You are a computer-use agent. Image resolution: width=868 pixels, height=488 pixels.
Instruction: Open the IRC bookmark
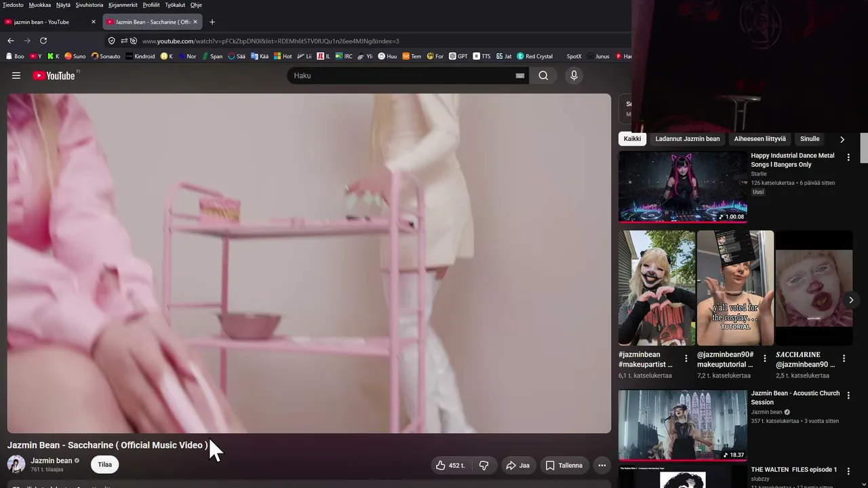344,56
